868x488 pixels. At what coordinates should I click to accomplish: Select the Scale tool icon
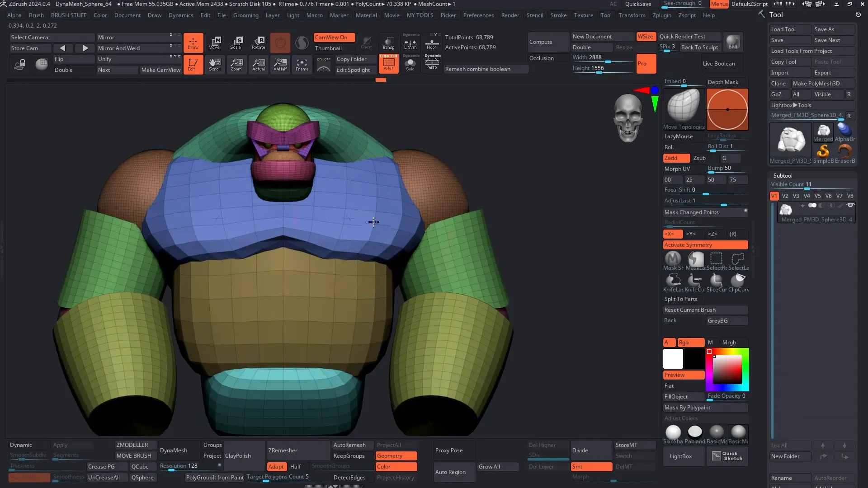coord(236,43)
